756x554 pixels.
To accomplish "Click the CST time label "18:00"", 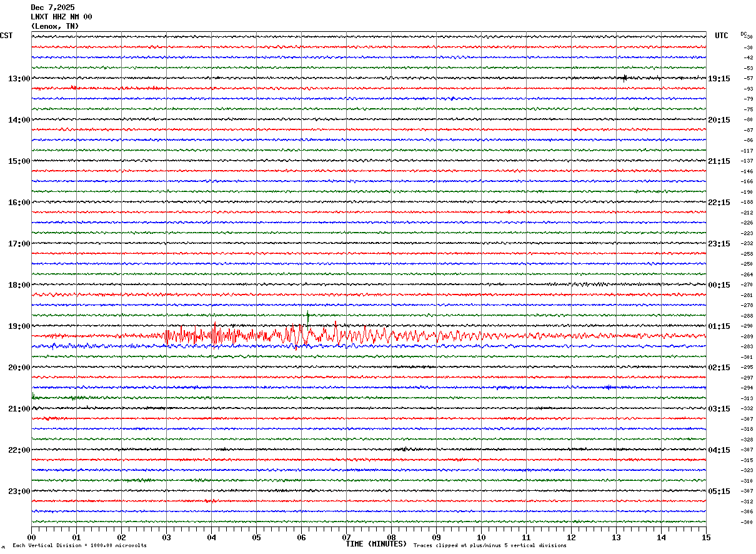I will coord(19,285).
